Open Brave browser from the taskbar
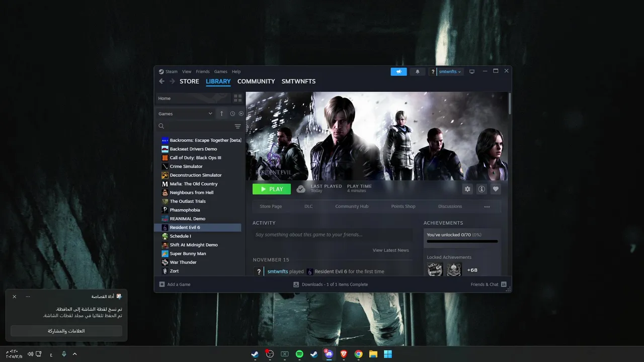 pyautogui.click(x=344, y=354)
